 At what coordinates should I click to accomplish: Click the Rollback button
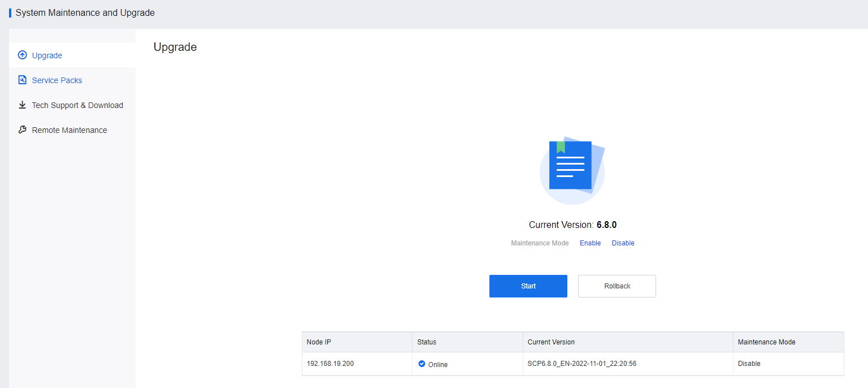click(617, 286)
